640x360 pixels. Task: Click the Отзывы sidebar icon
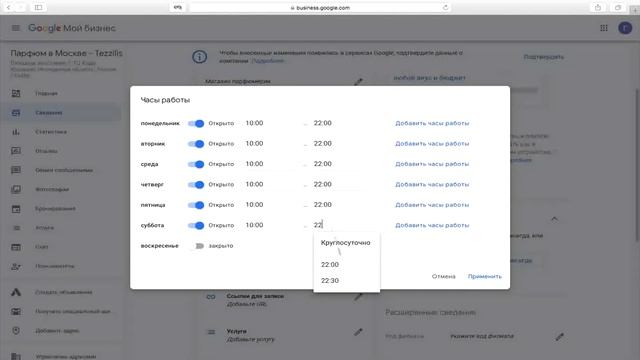coord(16,151)
